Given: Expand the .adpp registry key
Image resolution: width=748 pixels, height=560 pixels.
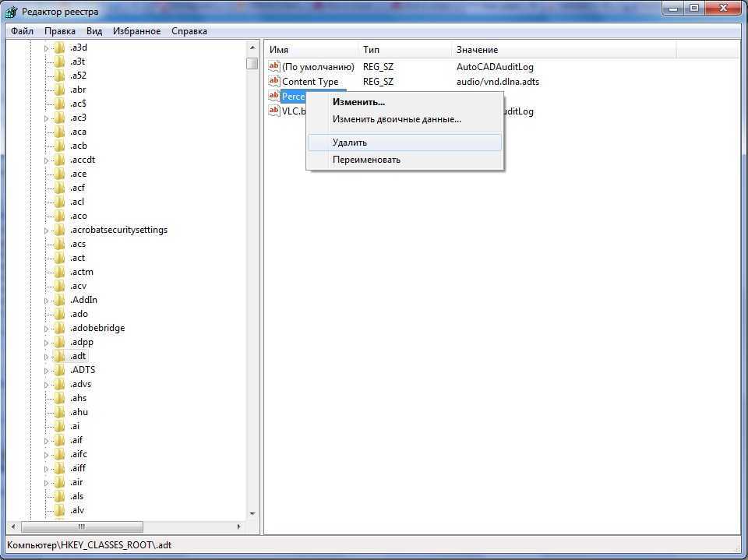Looking at the screenshot, I should coord(46,343).
